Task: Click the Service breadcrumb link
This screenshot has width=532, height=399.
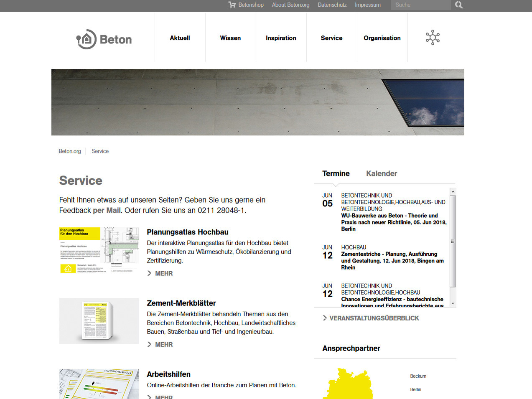Action: click(100, 151)
